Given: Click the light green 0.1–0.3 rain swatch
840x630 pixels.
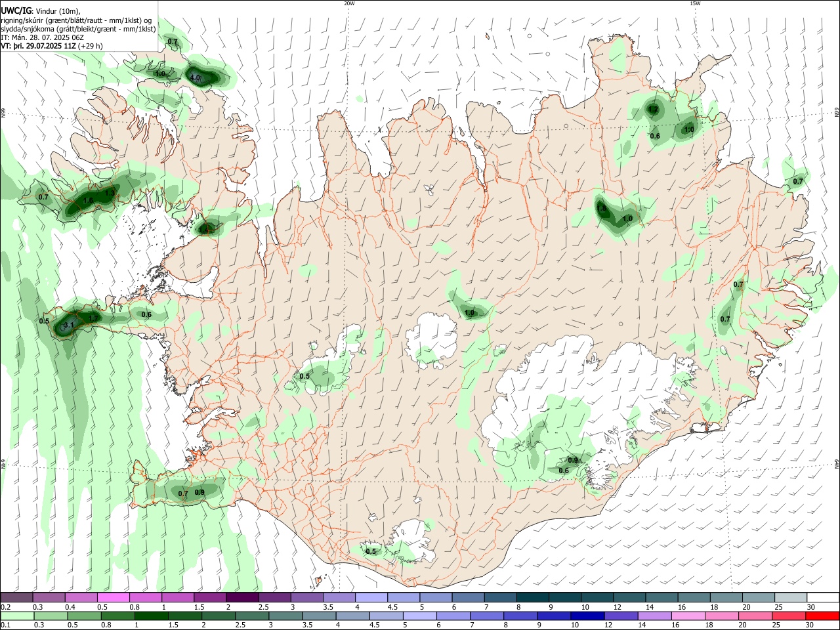Looking at the screenshot, I should click(16, 616).
